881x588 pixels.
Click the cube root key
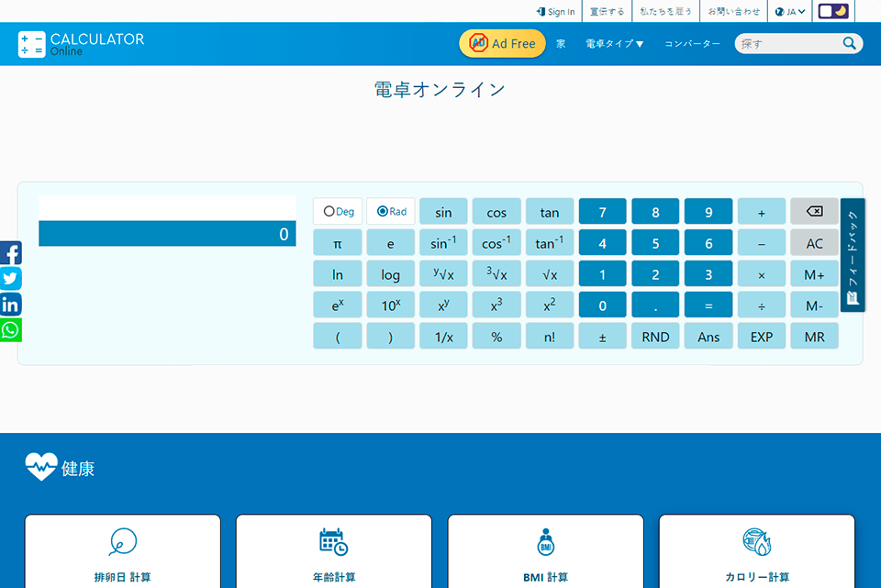[496, 274]
